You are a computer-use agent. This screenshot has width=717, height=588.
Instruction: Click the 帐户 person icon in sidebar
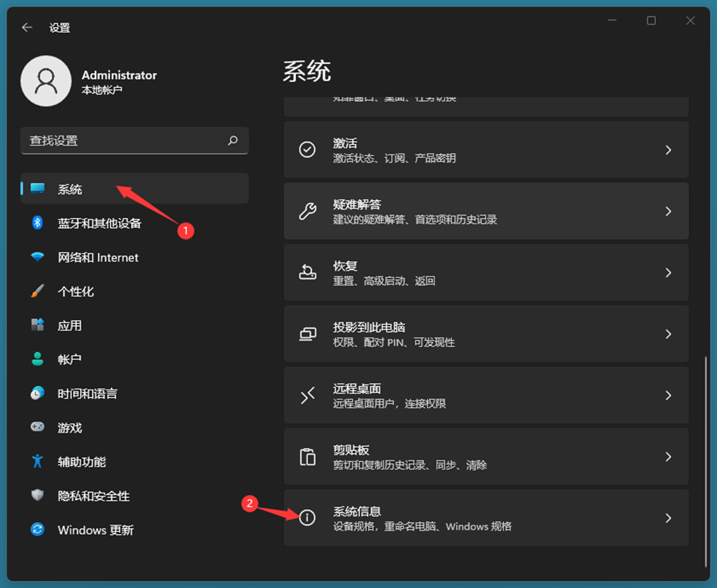pyautogui.click(x=38, y=359)
